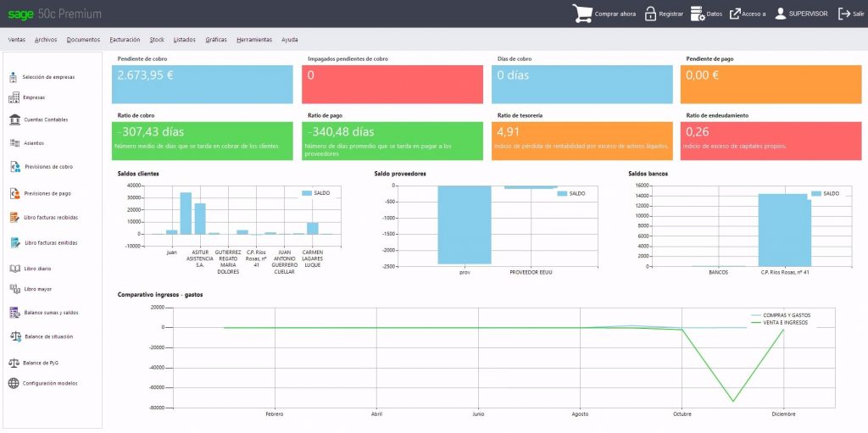Click the Comparativo ingresos - gastos heading
868x433 pixels.
click(160, 295)
